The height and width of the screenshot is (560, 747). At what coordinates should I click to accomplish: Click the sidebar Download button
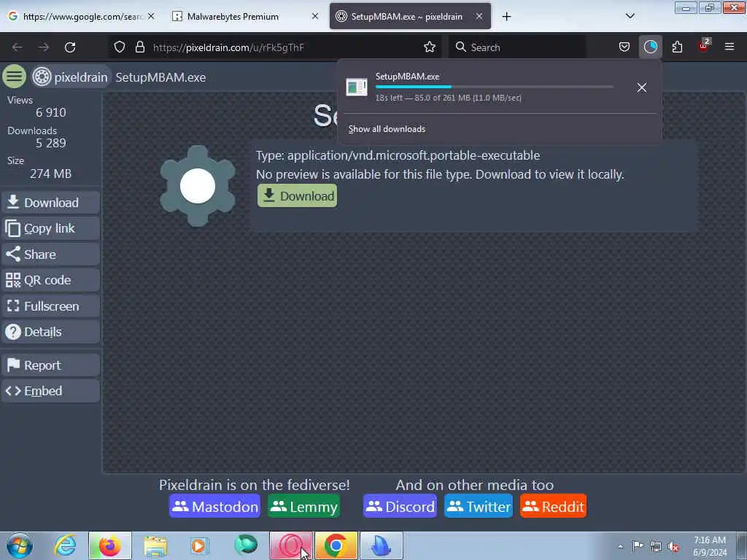(50, 203)
